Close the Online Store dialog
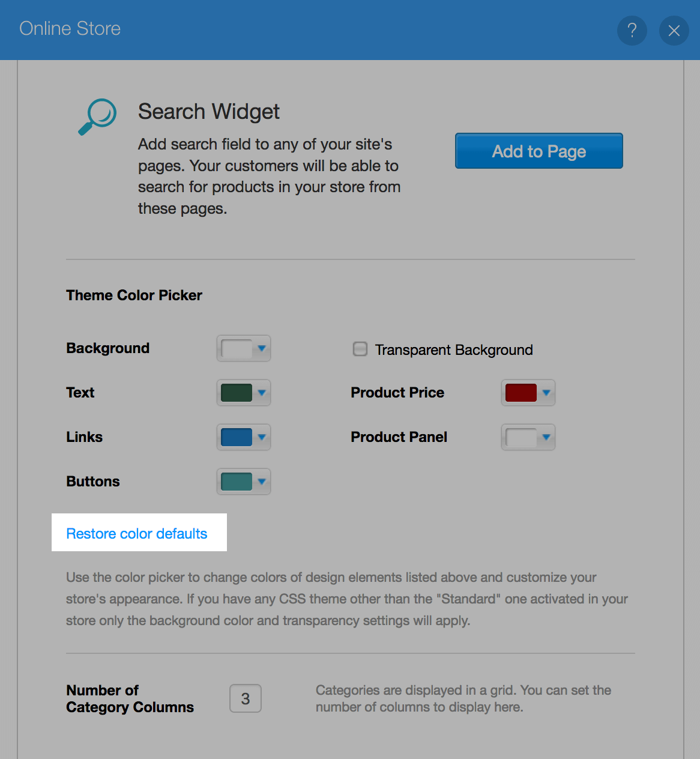This screenshot has height=759, width=700. (674, 31)
